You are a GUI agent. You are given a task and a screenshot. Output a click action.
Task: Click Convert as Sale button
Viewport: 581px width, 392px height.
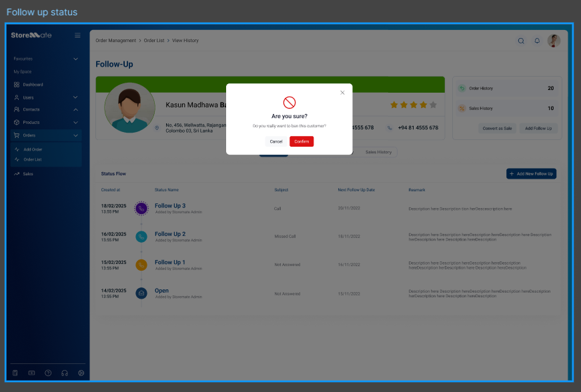click(497, 129)
